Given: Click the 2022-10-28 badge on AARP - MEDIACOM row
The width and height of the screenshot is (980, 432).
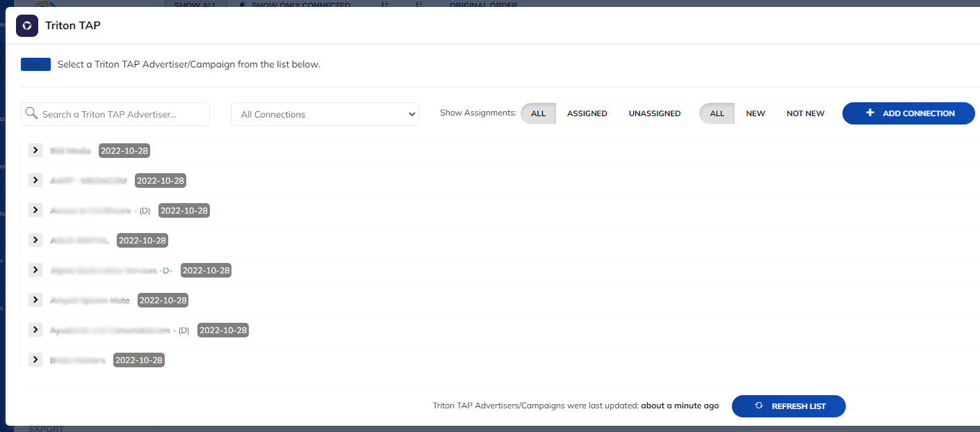Looking at the screenshot, I should [161, 180].
